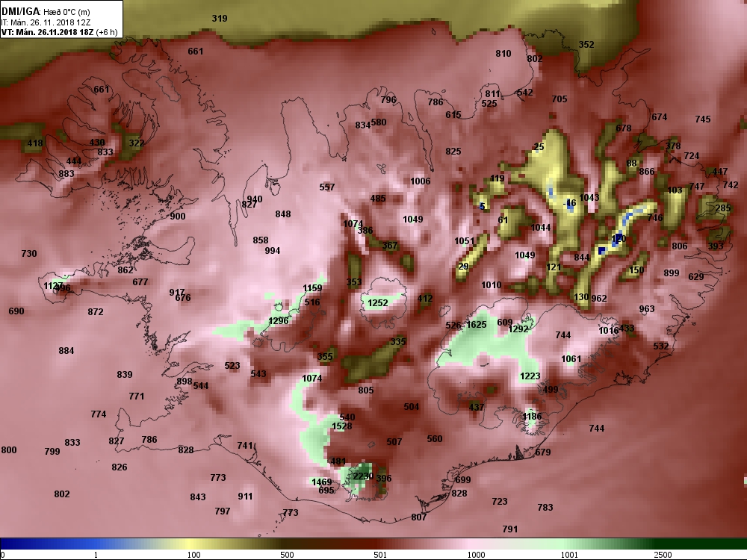Select the 'Hæð 0°C (m)' parameter text
Viewport: 747px width, 560px height.
click(x=66, y=12)
